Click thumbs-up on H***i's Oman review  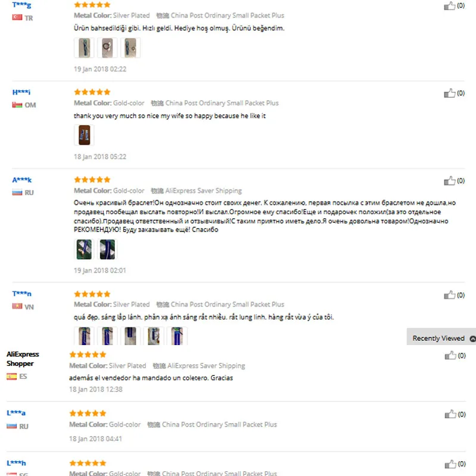[449, 93]
